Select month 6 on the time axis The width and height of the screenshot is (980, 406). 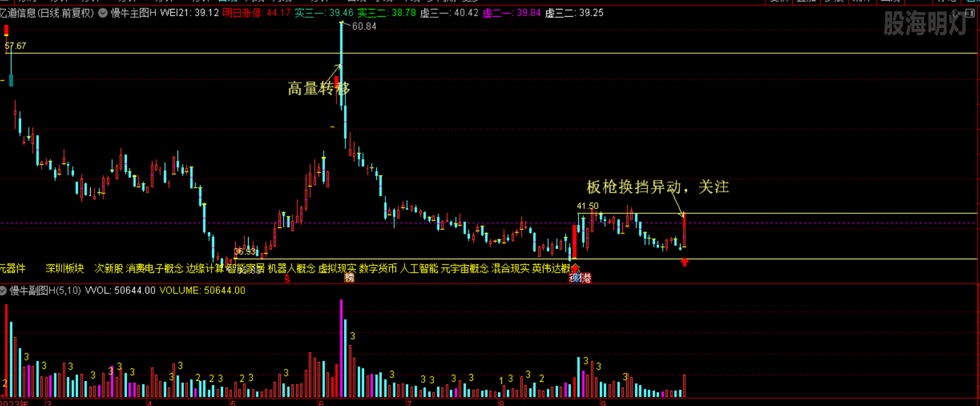coord(320,403)
